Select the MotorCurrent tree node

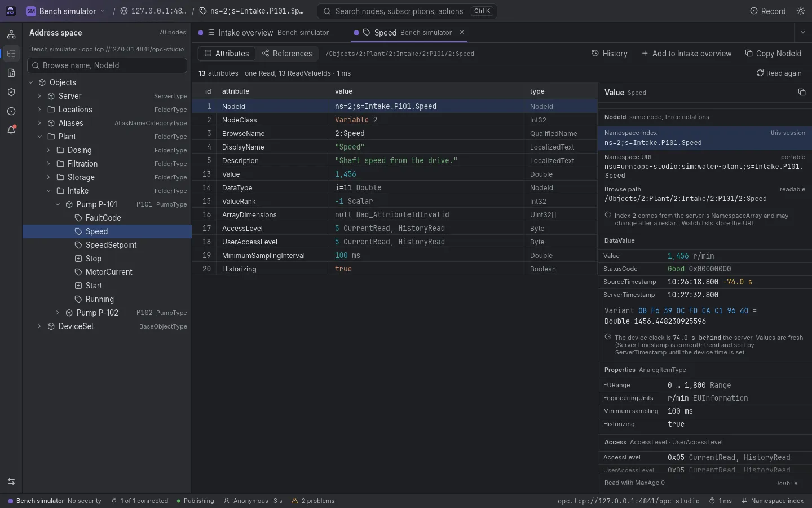tap(107, 272)
